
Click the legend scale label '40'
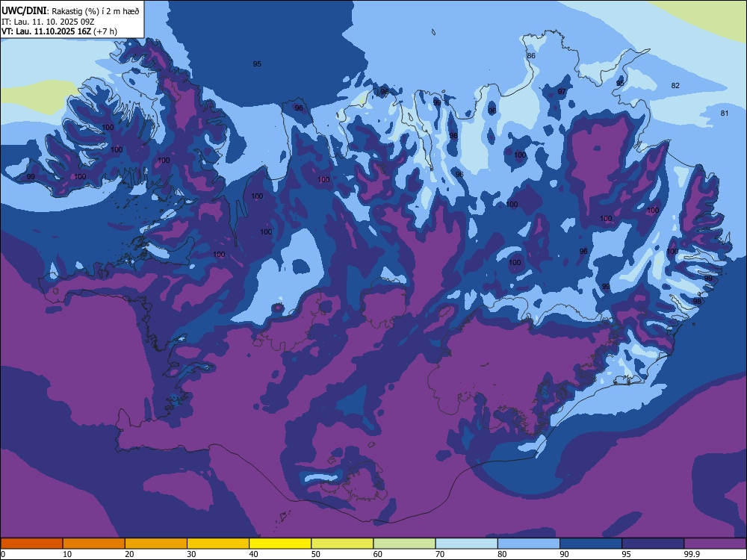click(x=253, y=554)
